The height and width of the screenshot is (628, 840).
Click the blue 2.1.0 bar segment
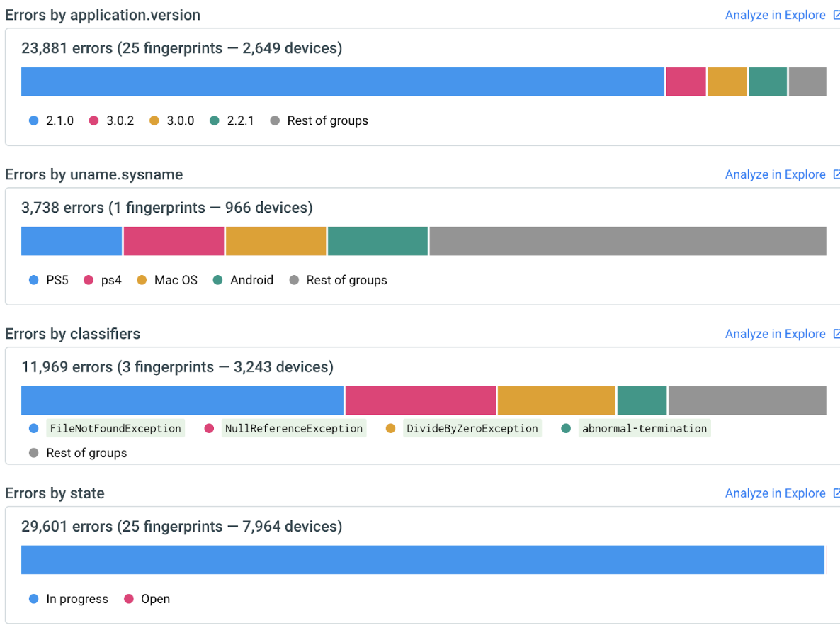(x=343, y=82)
